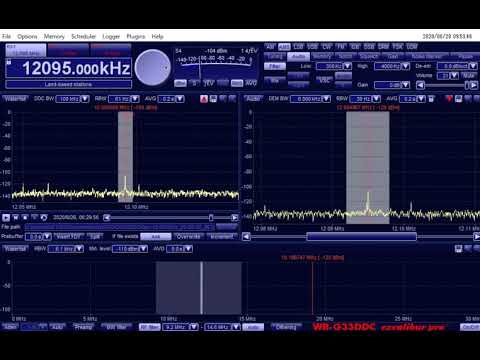Select the USB demodulation mode
Viewport: 480px width, 360px height.
pyautogui.click(x=313, y=47)
